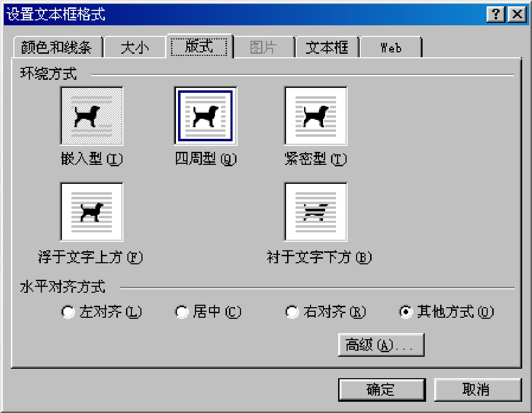Select 左对齐 radio button
The height and width of the screenshot is (413, 532).
pos(68,312)
